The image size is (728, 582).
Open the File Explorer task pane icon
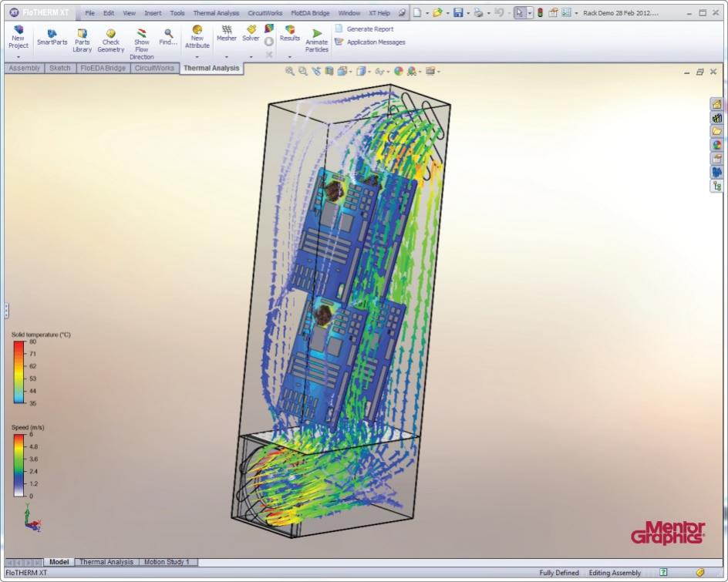[717, 131]
